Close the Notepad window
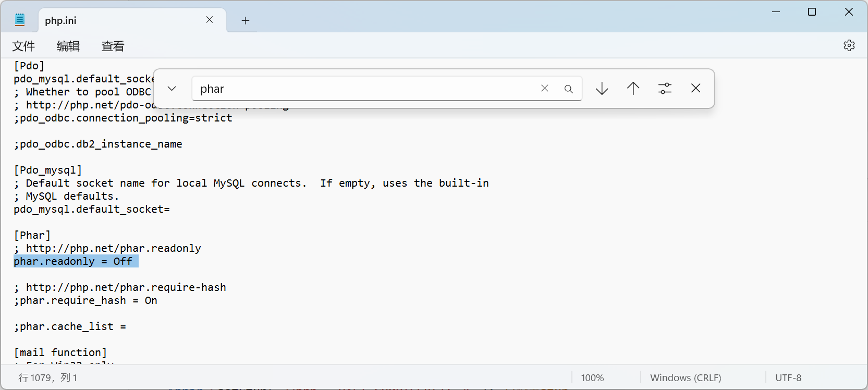This screenshot has height=390, width=868. [849, 11]
